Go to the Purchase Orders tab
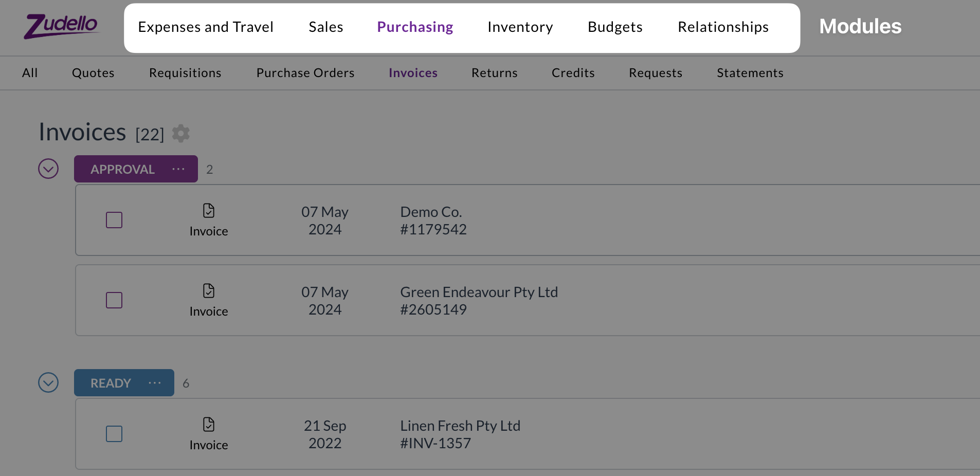 [305, 73]
